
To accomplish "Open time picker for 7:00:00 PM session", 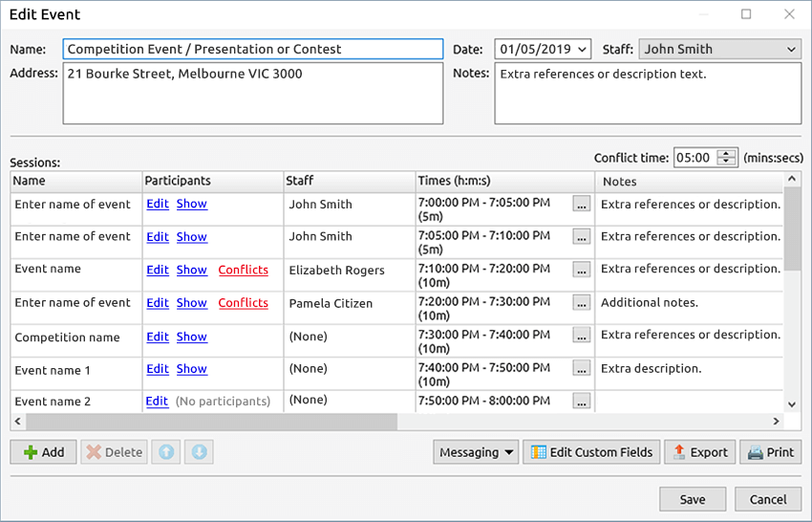I will click(582, 204).
